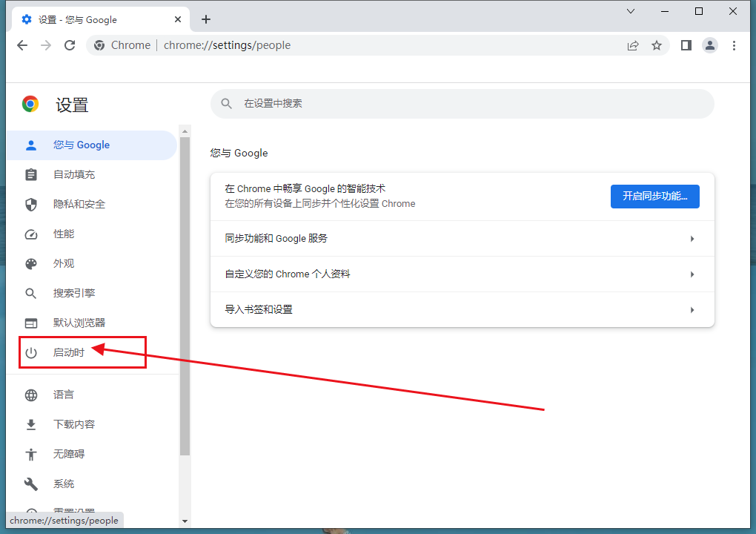Click the sidebar scrollbar up arrow
The width and height of the screenshot is (756, 534).
(x=185, y=131)
